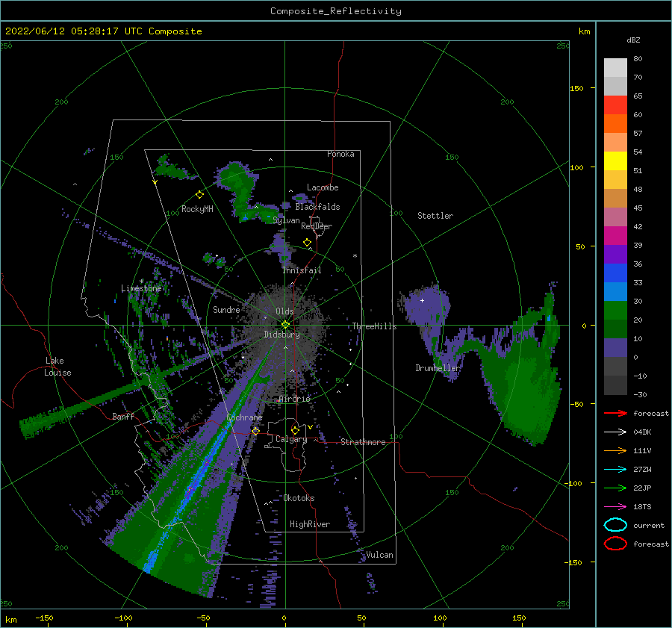Click the Sylvan label near RedDeer
The height and width of the screenshot is (628, 672).
[x=286, y=220]
